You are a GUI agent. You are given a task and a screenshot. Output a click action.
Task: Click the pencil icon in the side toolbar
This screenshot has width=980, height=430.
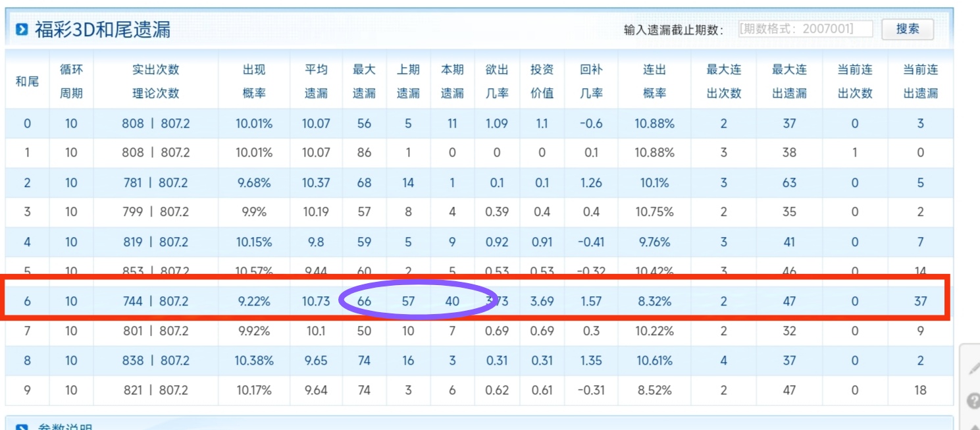pos(973,369)
